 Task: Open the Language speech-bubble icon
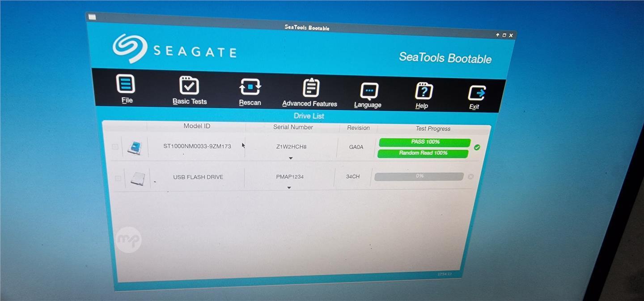[x=369, y=91]
